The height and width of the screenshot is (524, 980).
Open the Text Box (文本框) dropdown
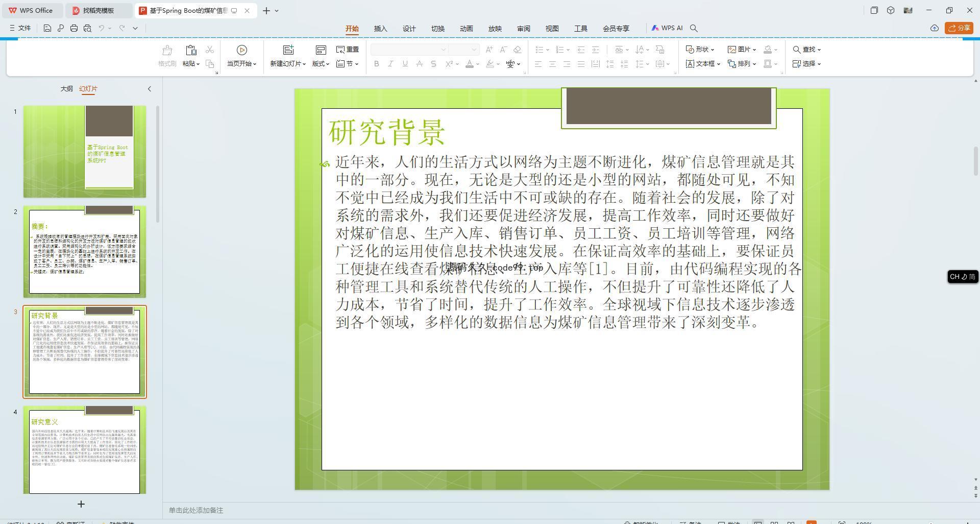pyautogui.click(x=703, y=64)
